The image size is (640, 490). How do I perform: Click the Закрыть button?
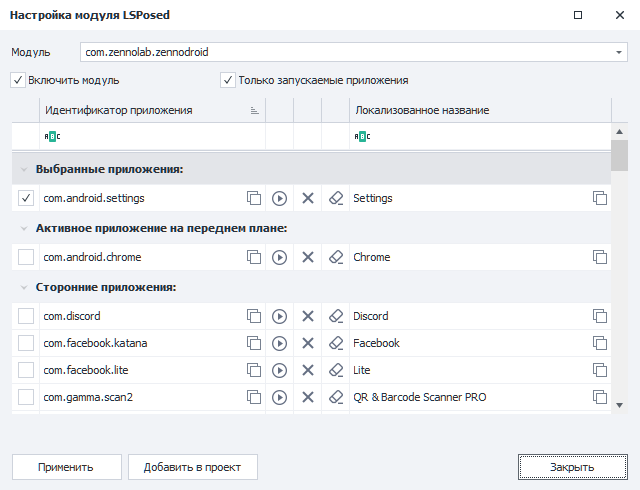point(573,467)
